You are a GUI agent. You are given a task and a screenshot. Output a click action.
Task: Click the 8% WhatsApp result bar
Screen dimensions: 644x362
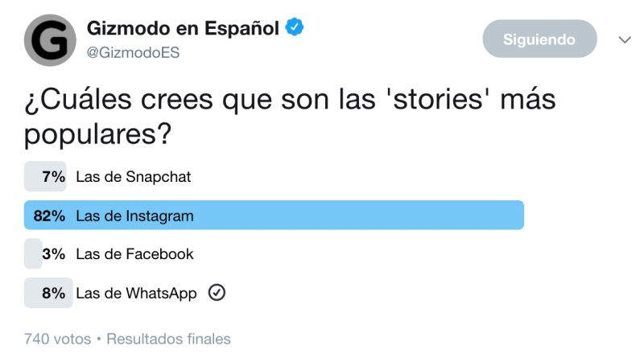point(48,293)
